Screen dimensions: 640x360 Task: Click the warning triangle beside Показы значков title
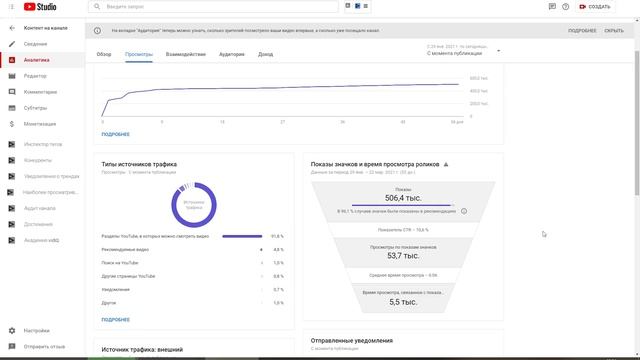[446, 164]
